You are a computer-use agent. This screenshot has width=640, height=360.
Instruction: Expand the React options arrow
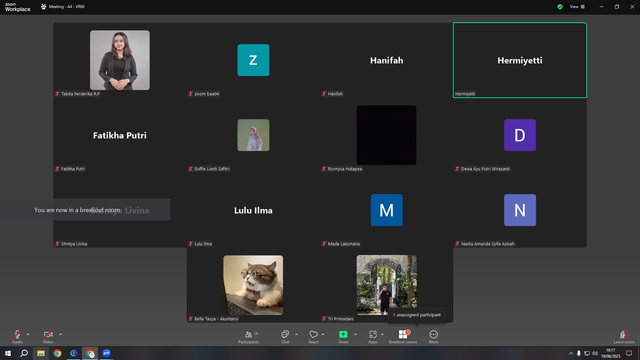click(323, 334)
